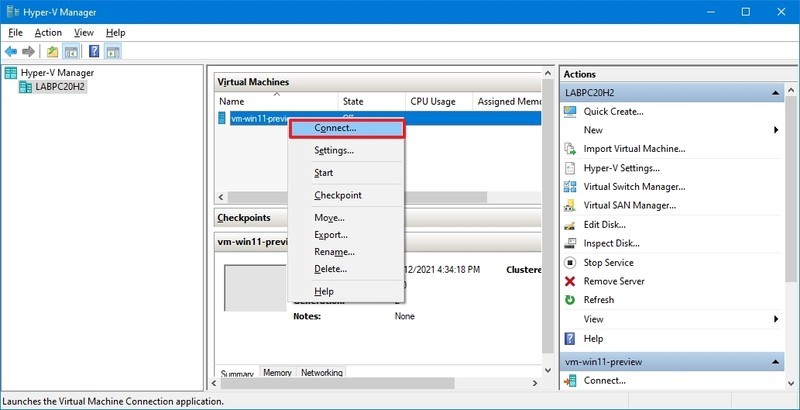Viewport: 800px width, 410px height.
Task: Choose Start from the context menu
Action: pyautogui.click(x=346, y=173)
